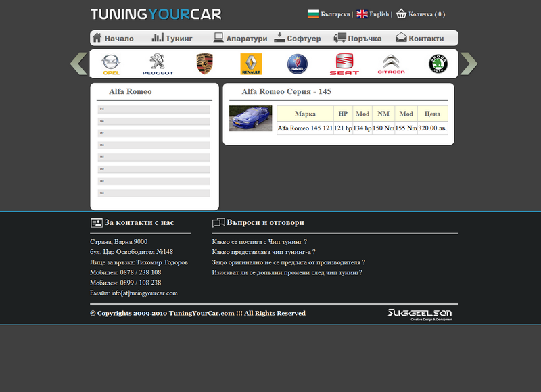Image resolution: width=541 pixels, height=392 pixels.
Task: Open the Citroën brand logo
Action: 391,64
